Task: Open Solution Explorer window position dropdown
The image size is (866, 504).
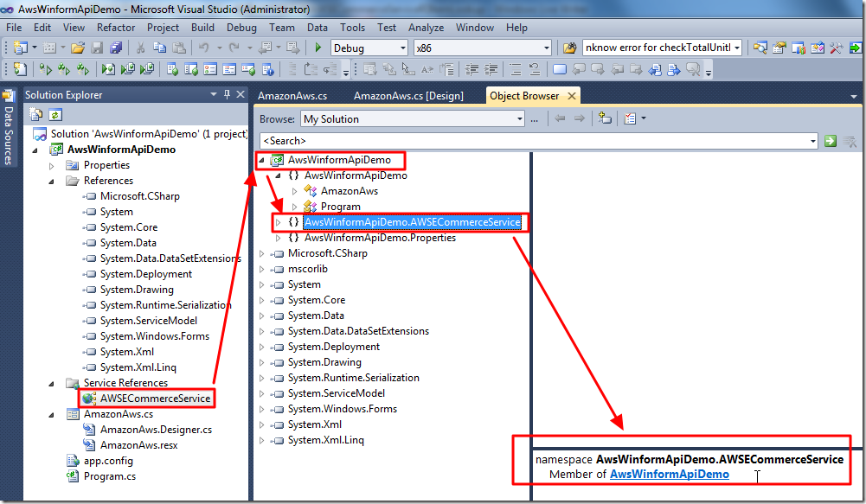Action: [214, 94]
